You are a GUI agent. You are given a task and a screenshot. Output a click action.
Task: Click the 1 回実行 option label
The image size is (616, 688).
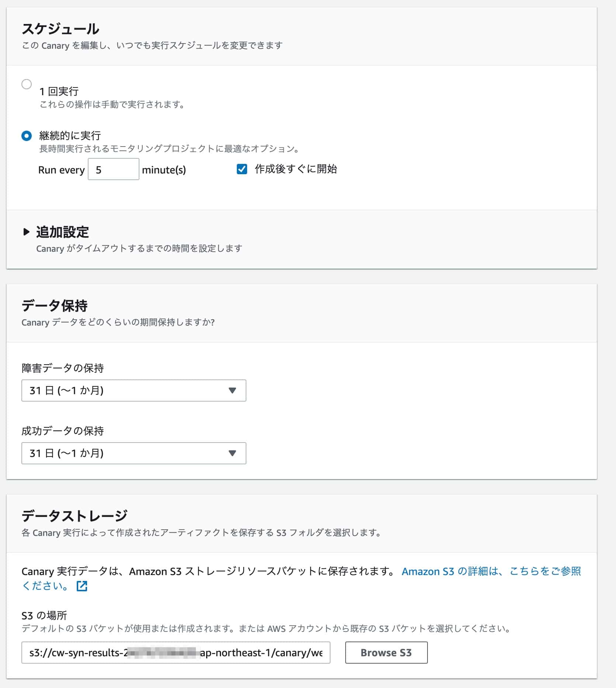coord(59,91)
